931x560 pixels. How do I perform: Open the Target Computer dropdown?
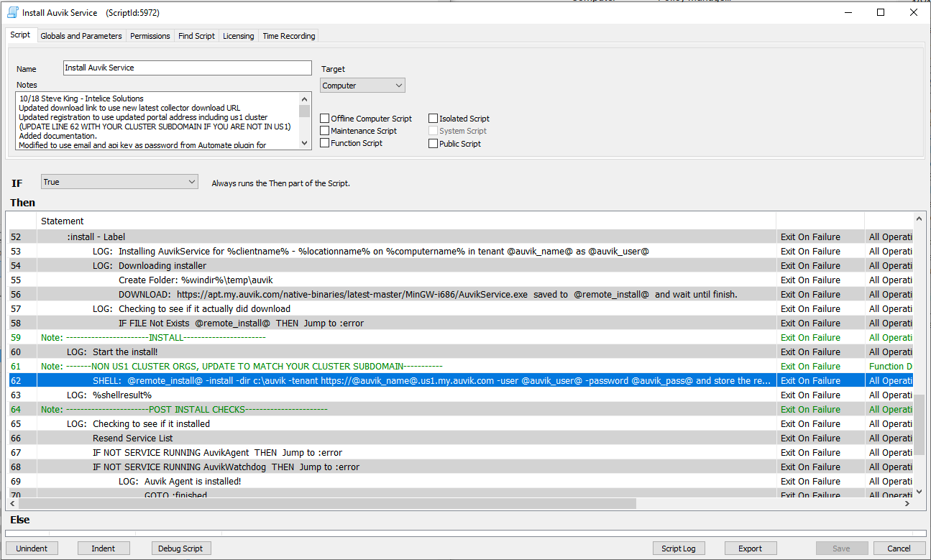(362, 86)
